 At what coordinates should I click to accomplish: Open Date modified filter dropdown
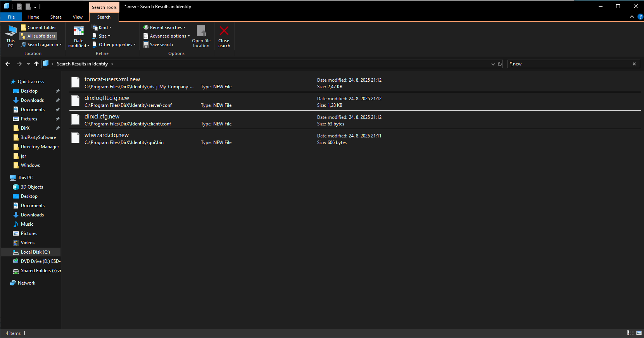[79, 36]
